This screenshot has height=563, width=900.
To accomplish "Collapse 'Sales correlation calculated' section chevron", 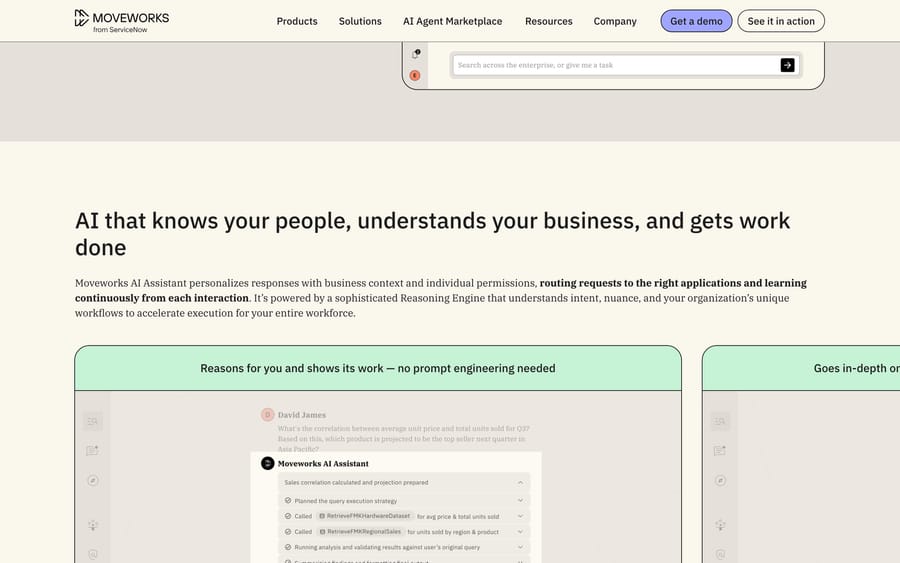I will 520,483.
